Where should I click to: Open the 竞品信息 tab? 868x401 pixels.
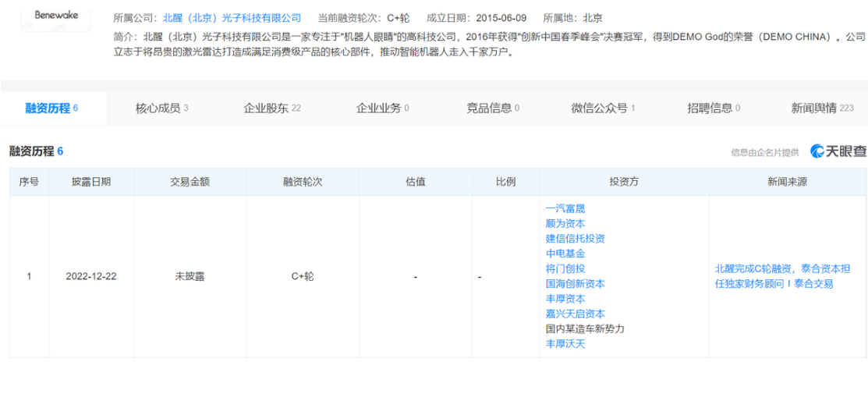coord(493,108)
